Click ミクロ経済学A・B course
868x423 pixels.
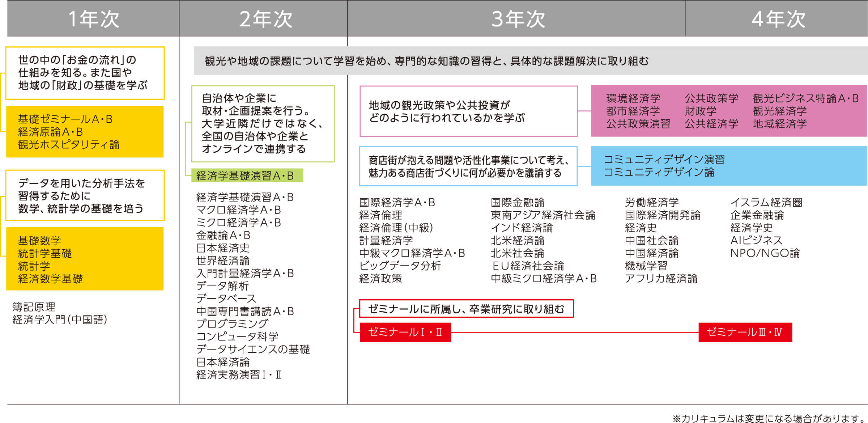tap(239, 223)
